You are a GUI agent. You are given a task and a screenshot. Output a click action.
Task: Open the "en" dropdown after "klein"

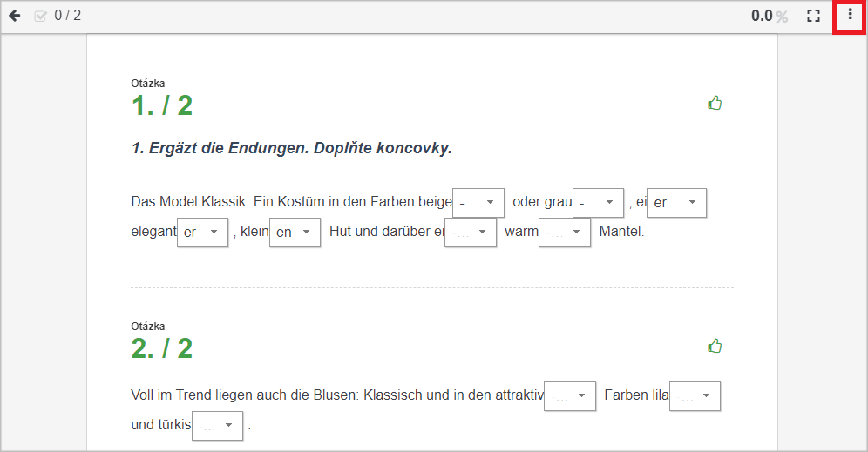tap(295, 233)
